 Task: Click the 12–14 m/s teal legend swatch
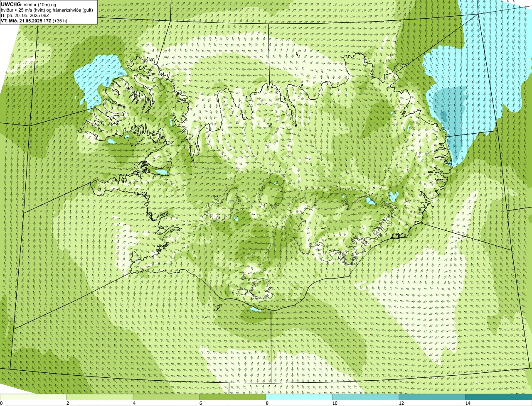click(432, 397)
